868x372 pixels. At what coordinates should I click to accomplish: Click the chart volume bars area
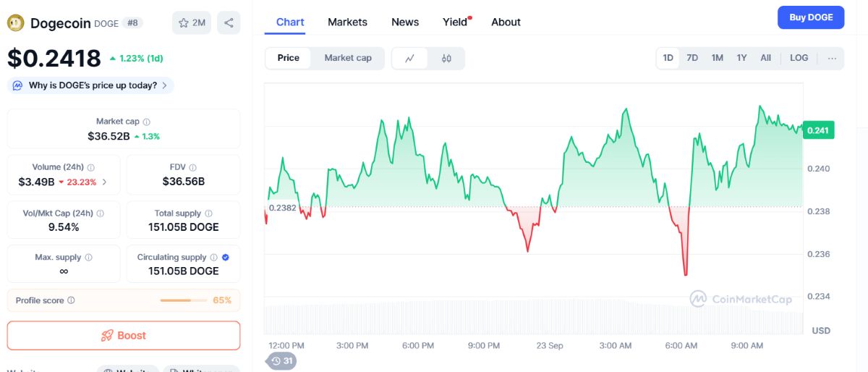[534, 318]
